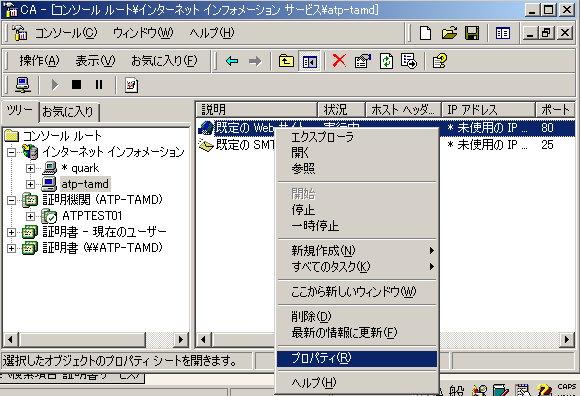Click the pause item toolbar button
Image resolution: width=580 pixels, height=396 pixels.
point(99,85)
